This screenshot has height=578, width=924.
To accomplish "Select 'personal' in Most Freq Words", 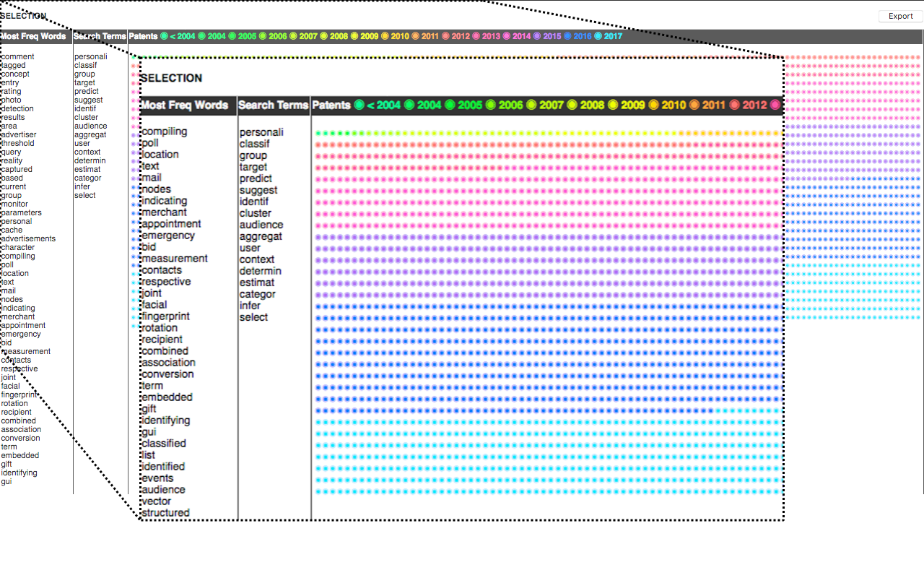I will tap(16, 221).
